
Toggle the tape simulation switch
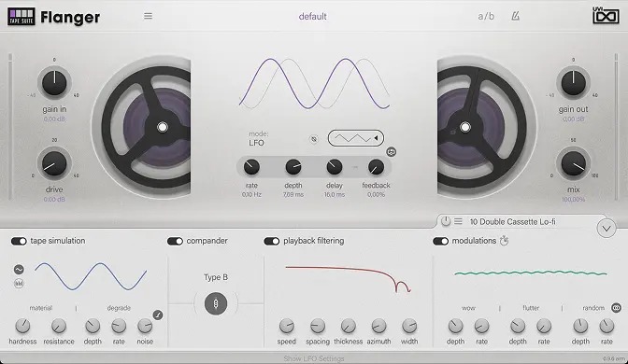click(19, 241)
